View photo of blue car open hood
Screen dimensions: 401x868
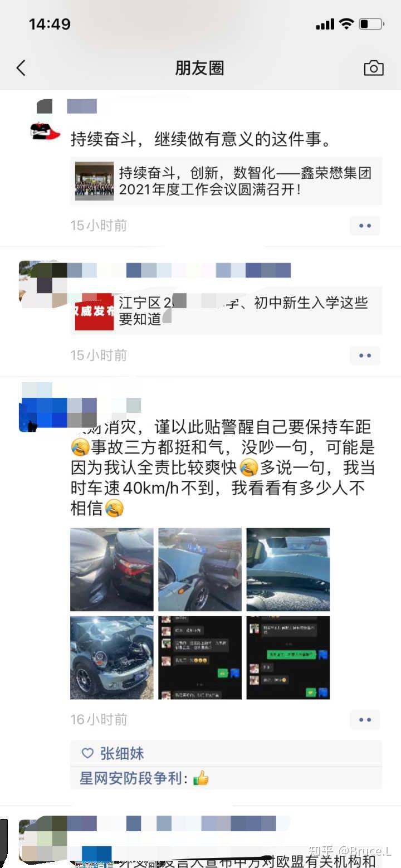point(111,657)
